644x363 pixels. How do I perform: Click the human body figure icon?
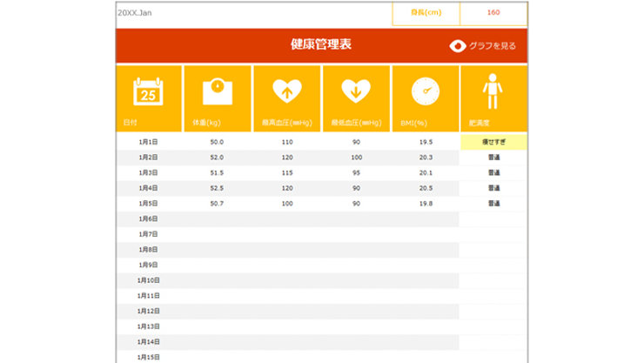pos(493,91)
